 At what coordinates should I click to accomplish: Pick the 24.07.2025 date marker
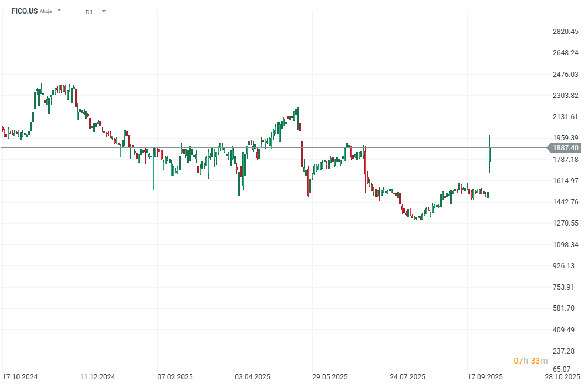(408, 376)
